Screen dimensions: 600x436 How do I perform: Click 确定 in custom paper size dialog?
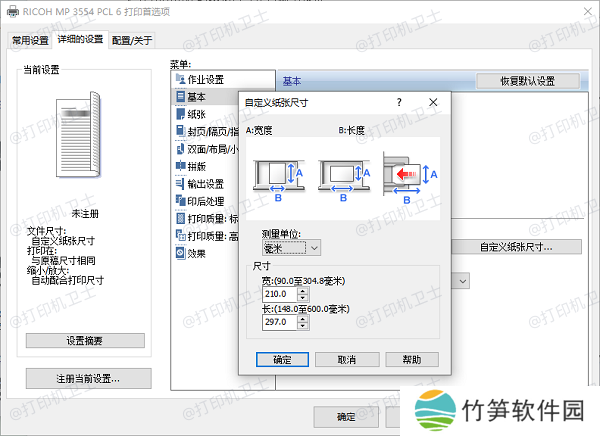point(283,359)
